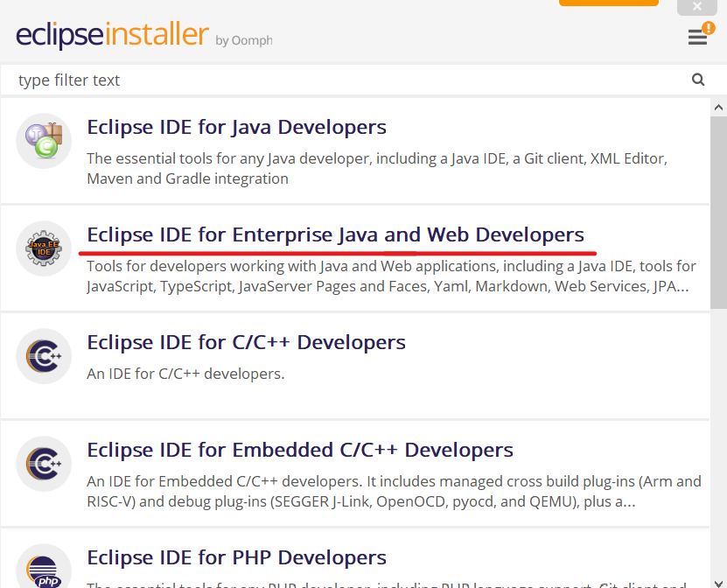Click the filter text input field
The height and width of the screenshot is (588, 727).
364,80
